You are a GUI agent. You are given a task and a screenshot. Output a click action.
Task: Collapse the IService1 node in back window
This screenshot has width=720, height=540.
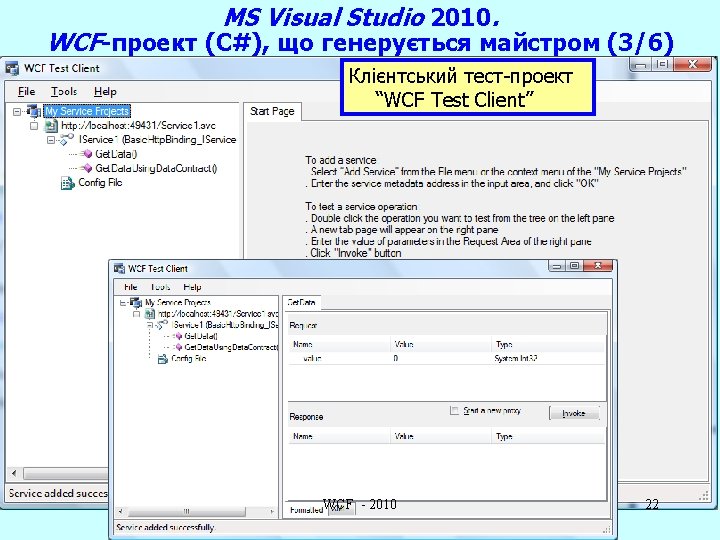coord(51,140)
